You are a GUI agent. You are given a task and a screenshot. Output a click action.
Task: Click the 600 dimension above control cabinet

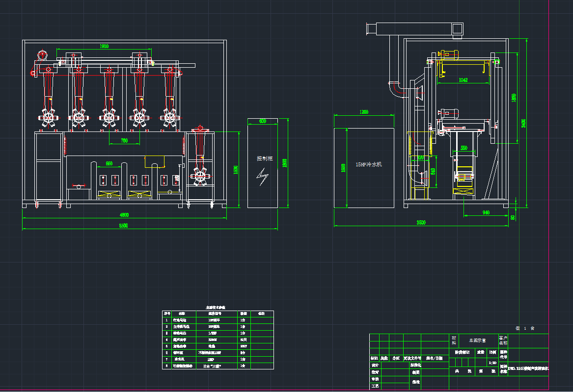(263, 121)
